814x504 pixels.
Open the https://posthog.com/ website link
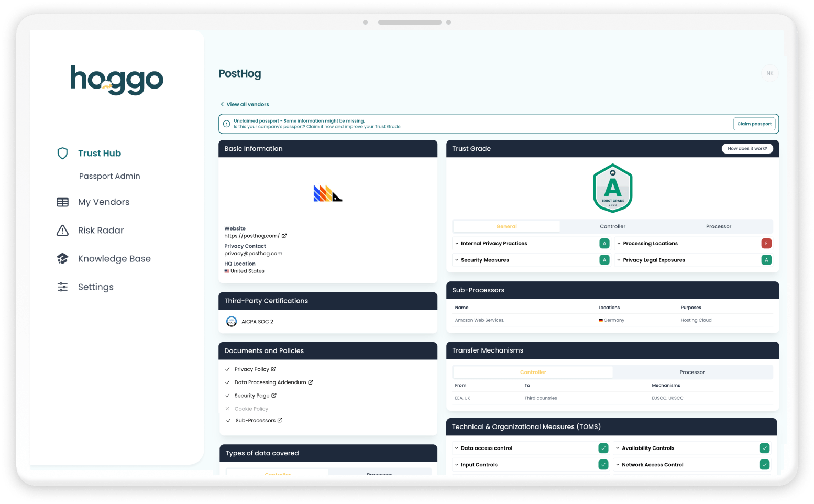pos(252,236)
